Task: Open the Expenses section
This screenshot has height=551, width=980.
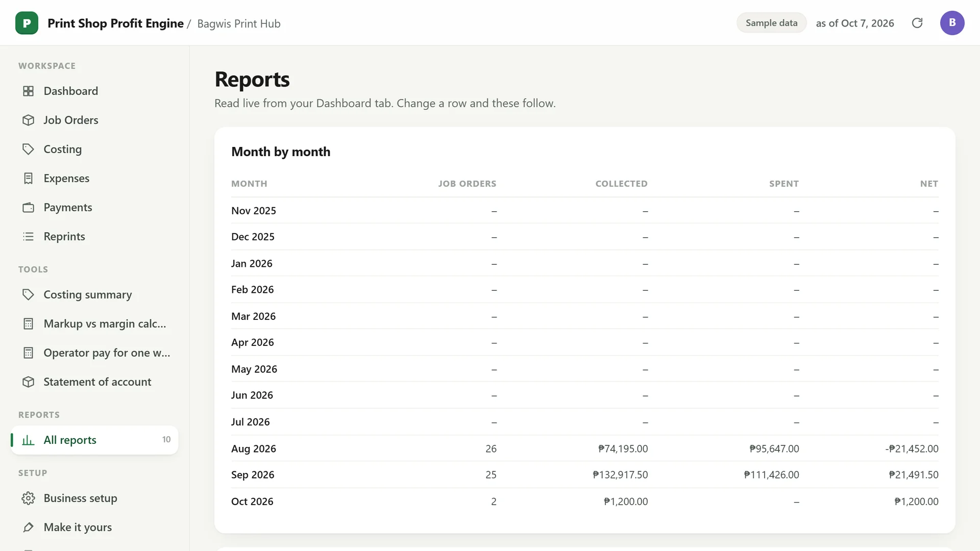Action: [x=94, y=178]
